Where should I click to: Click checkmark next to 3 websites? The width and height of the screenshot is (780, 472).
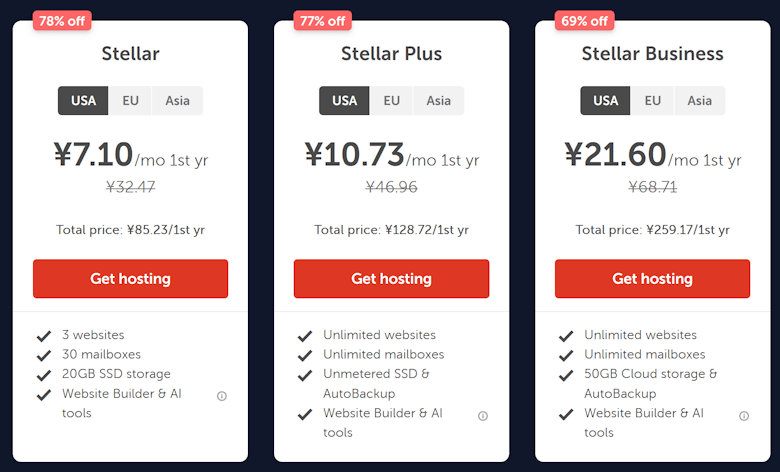(x=43, y=336)
